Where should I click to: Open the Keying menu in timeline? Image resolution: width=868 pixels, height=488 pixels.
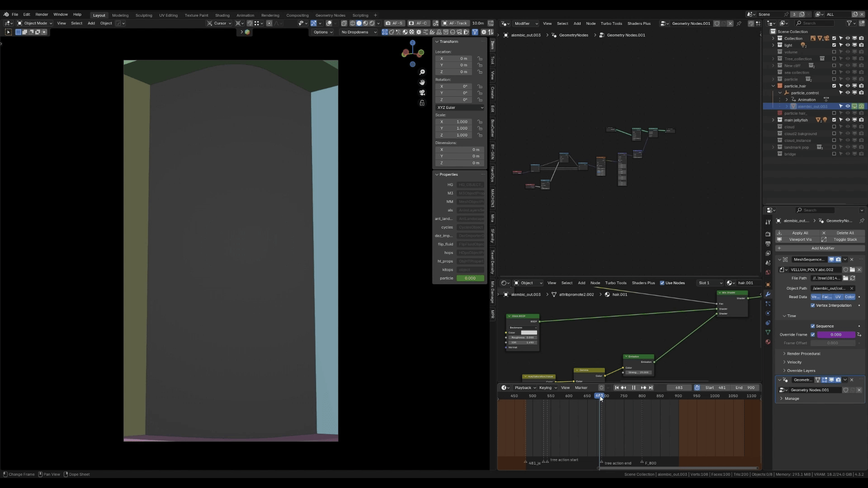(547, 388)
